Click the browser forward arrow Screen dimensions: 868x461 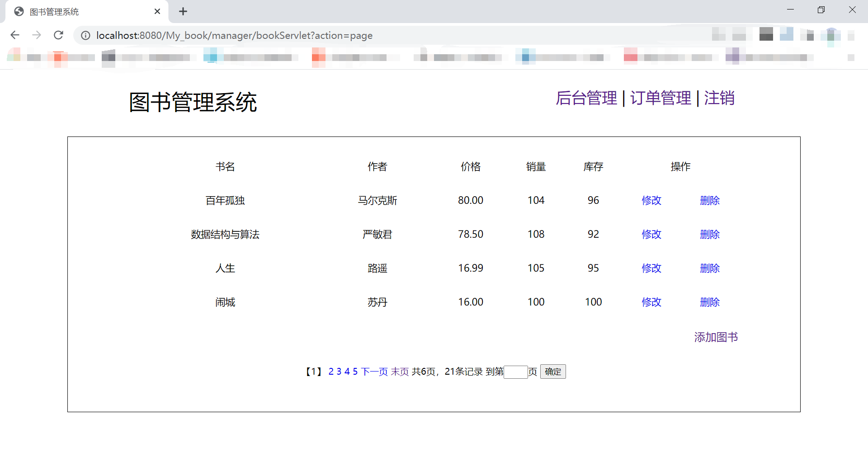(x=37, y=35)
